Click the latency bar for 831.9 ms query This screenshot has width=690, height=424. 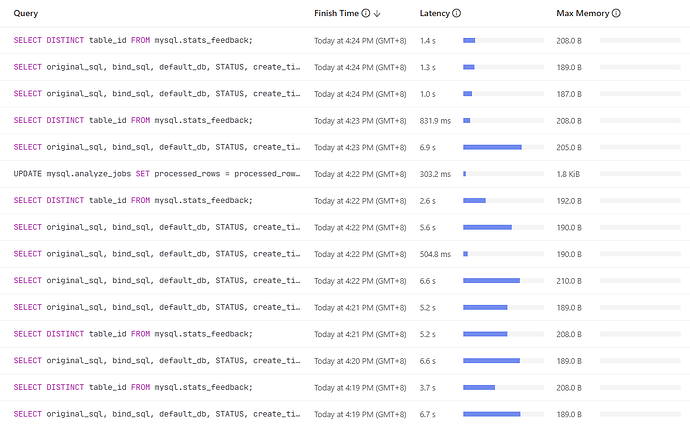[x=466, y=120]
